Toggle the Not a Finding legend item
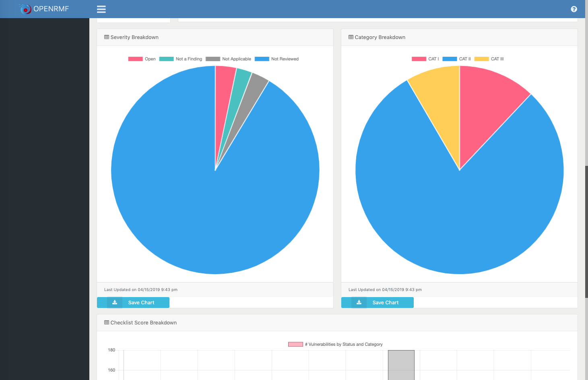 [x=181, y=59]
